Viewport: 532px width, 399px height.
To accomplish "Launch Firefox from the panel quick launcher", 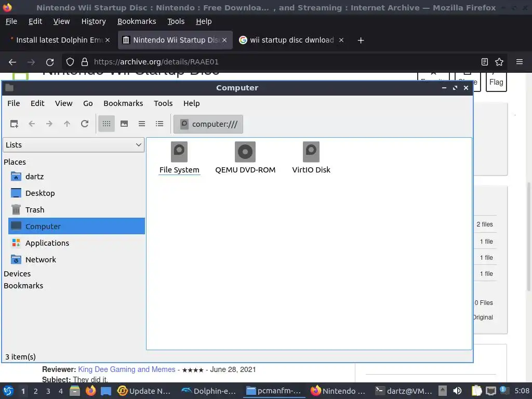I will (x=90, y=391).
